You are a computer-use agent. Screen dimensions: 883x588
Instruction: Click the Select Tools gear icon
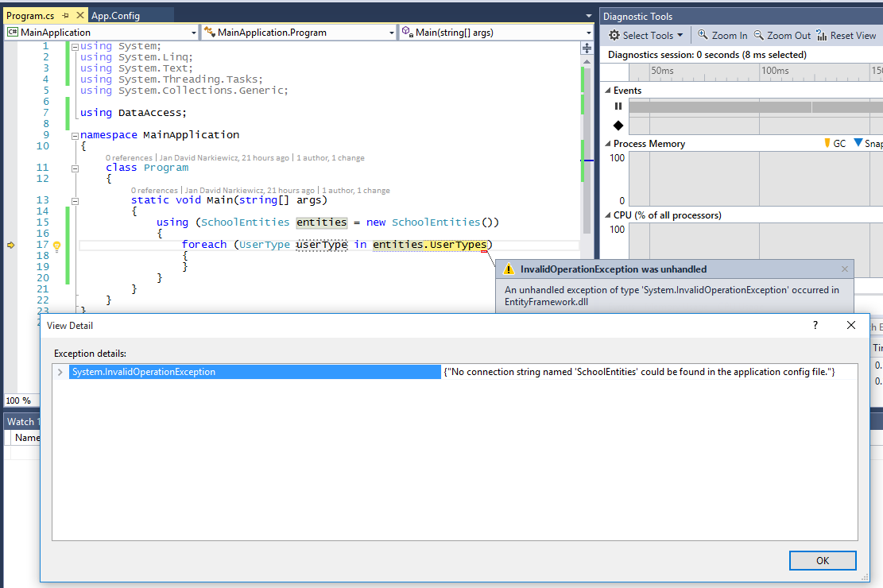(x=614, y=35)
